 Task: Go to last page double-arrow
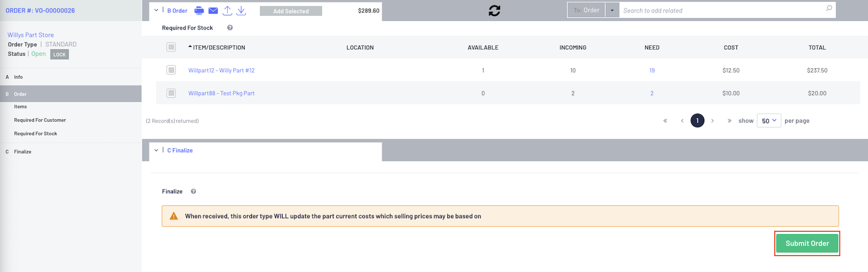(730, 120)
